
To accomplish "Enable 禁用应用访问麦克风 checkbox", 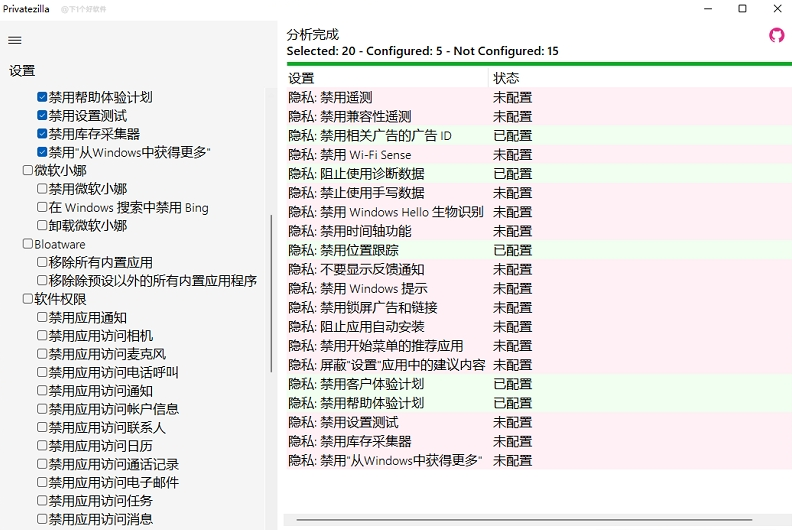I will click(x=42, y=354).
